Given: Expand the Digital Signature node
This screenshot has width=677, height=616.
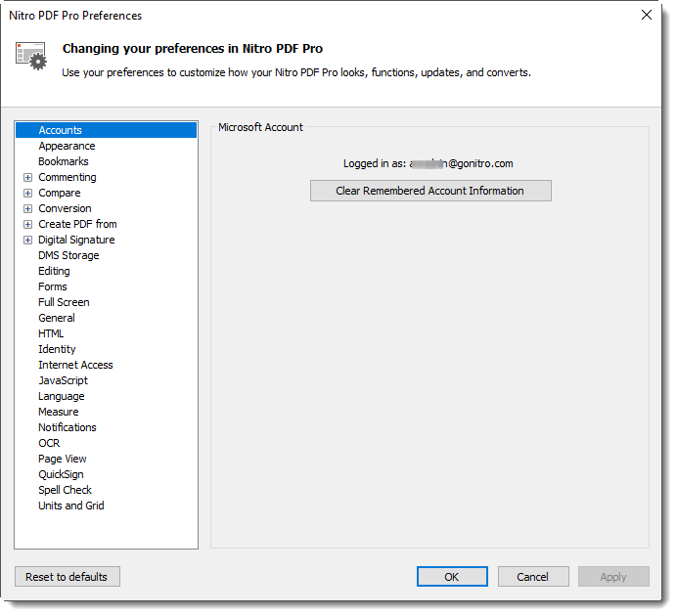Looking at the screenshot, I should click(27, 241).
